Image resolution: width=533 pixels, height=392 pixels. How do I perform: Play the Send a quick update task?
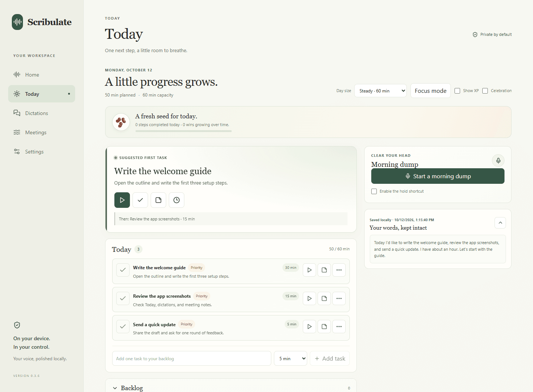point(309,327)
